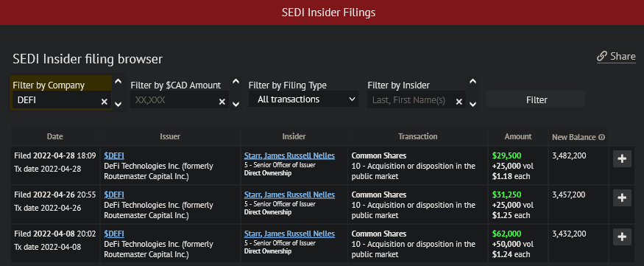Clear the DEFI company filter text
644x266 pixels.
point(105,102)
